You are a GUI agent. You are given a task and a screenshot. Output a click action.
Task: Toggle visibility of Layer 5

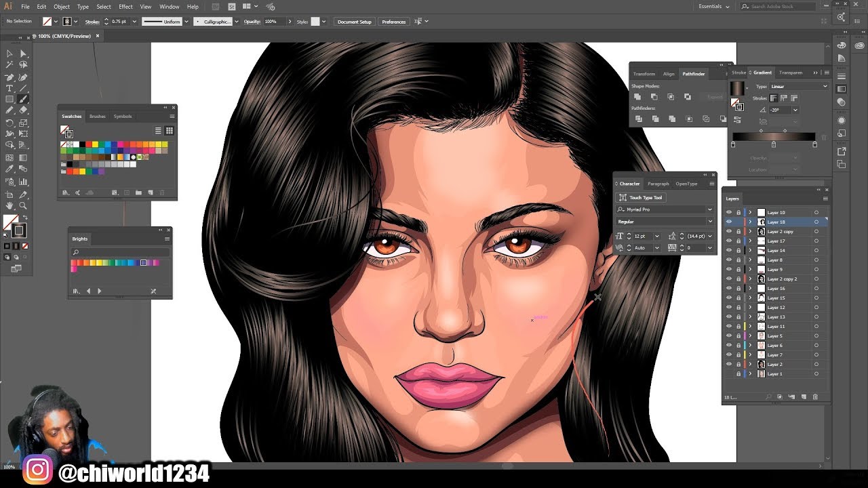coord(729,336)
